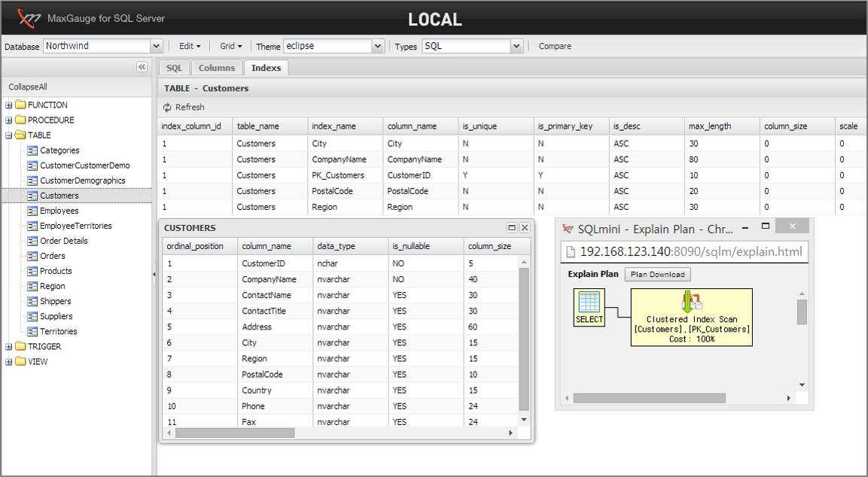
Task: Click the TRIGGER folder icon
Action: click(x=21, y=346)
